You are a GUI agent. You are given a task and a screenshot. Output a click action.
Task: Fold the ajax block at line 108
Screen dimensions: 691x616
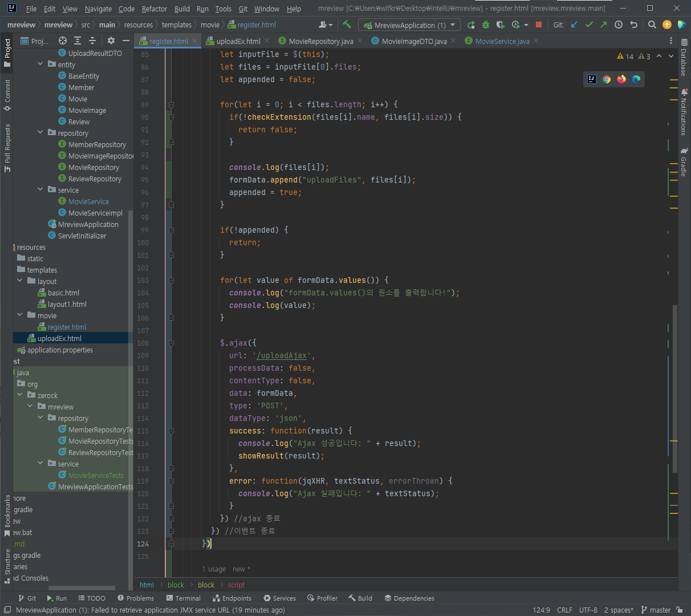pyautogui.click(x=171, y=343)
